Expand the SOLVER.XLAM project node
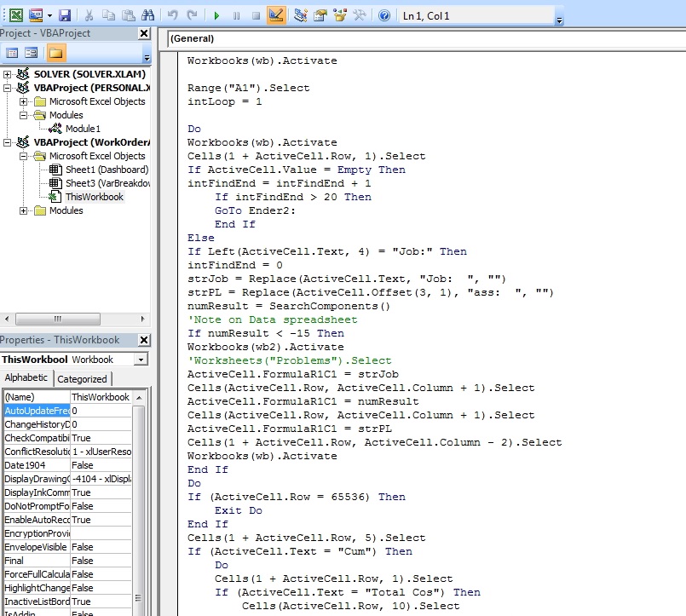Image resolution: width=686 pixels, height=616 pixels. (9, 74)
